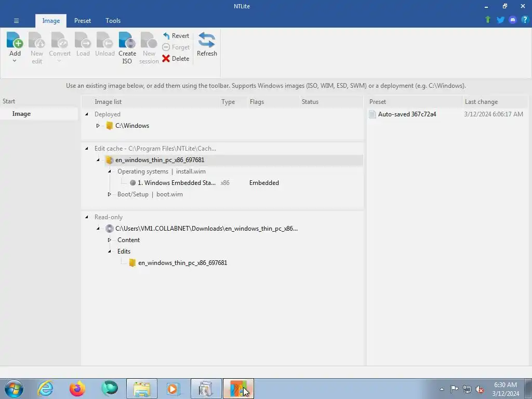
Task: Click the network tray icon
Action: tap(467, 390)
